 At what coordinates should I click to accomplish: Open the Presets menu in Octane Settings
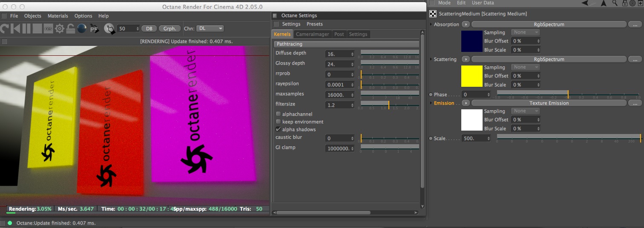point(315,24)
